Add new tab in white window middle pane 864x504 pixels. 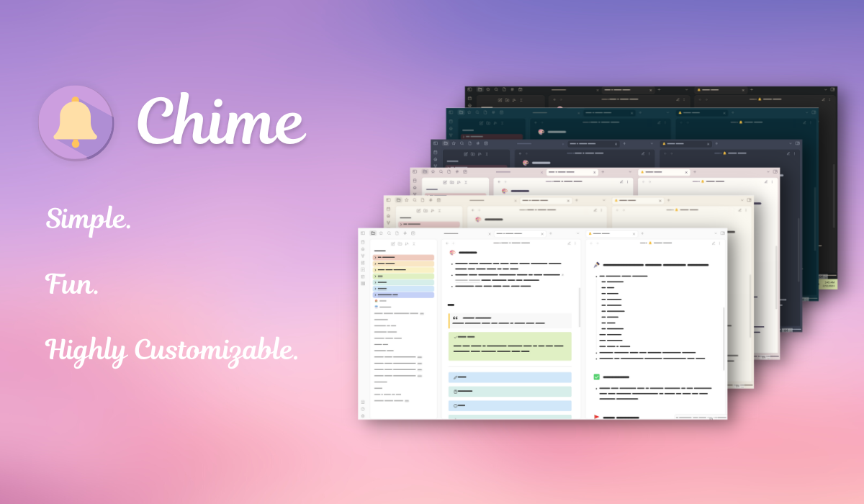click(551, 233)
